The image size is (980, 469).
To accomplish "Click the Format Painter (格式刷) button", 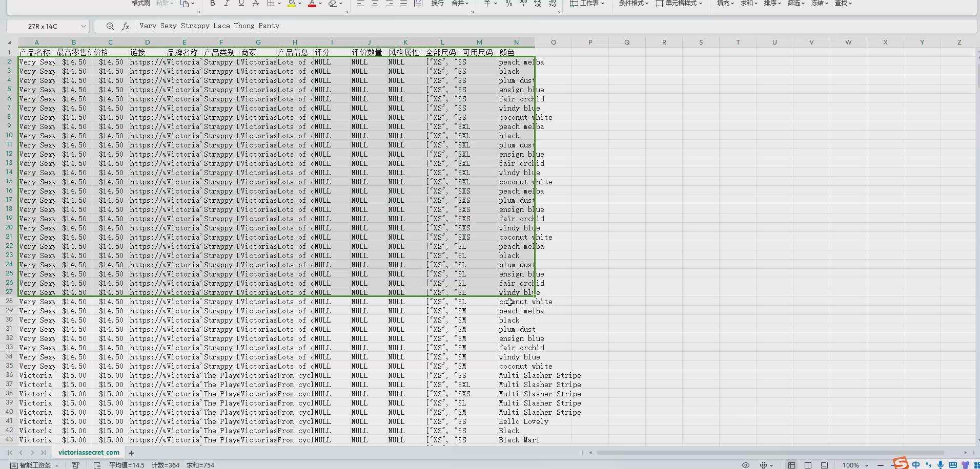I will [x=140, y=3].
